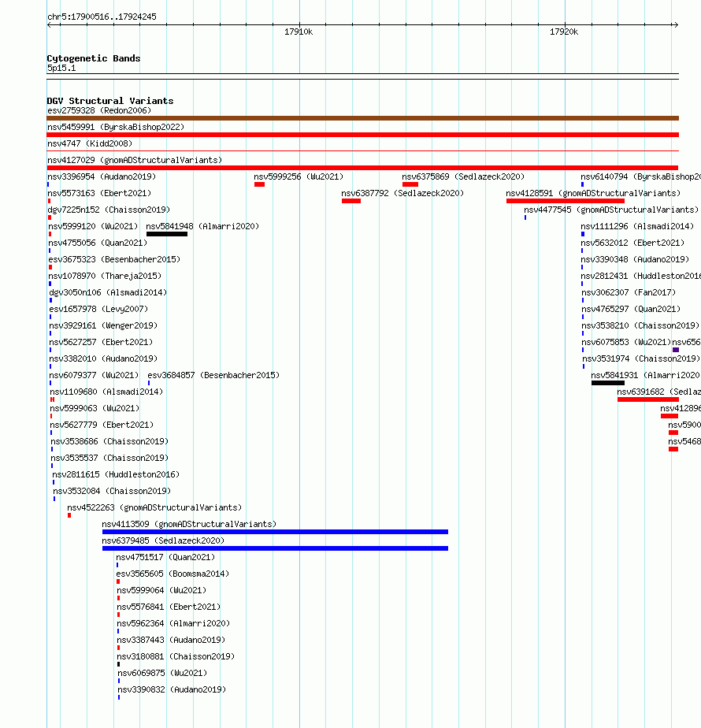
Task: Open nsv3531974 (Chaisson2019) label
Action: point(641,359)
